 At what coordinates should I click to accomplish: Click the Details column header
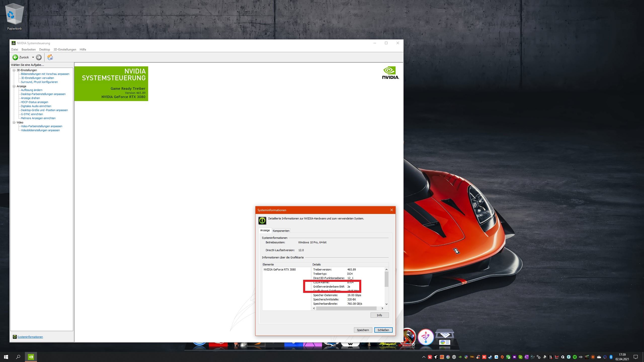[x=350, y=264]
